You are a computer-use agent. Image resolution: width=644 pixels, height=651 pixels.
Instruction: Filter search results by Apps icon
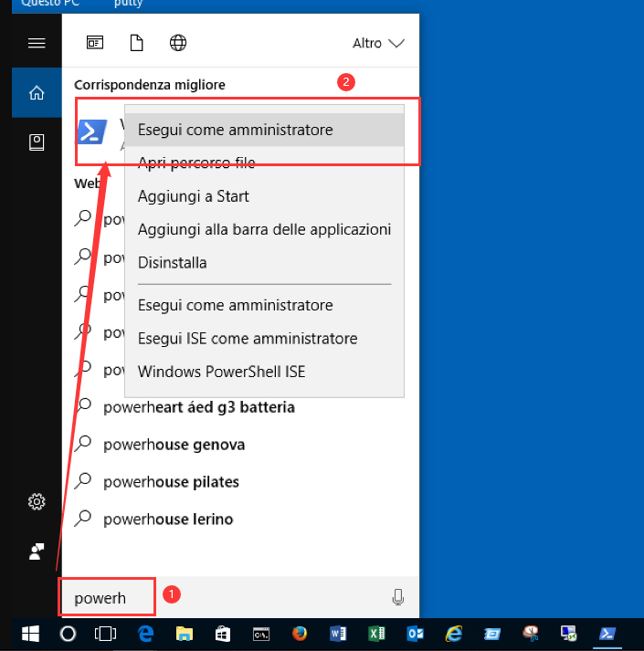tap(95, 42)
